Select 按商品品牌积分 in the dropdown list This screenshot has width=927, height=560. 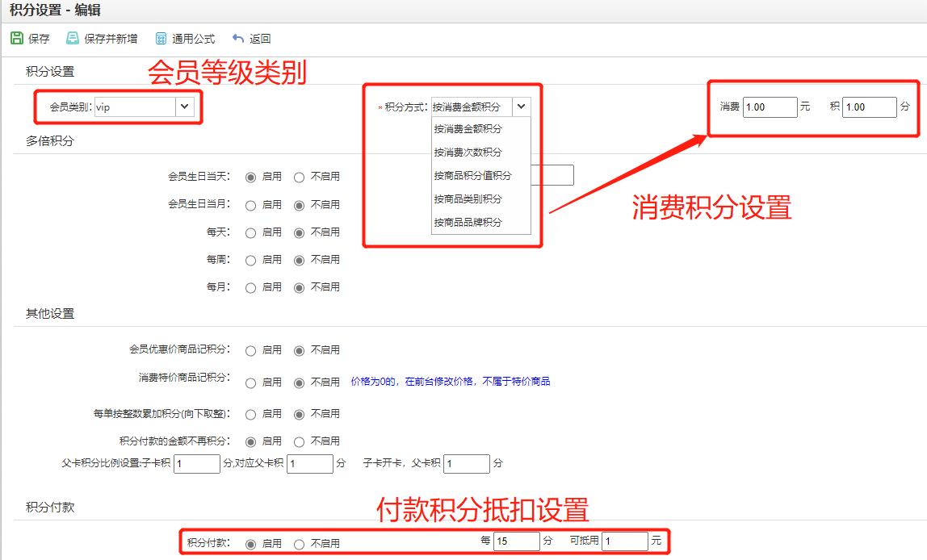tap(468, 222)
